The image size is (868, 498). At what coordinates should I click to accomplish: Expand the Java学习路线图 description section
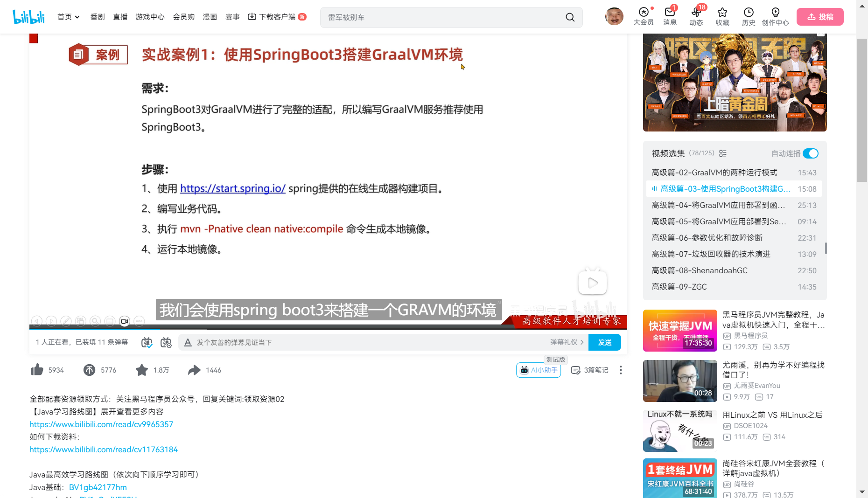pyautogui.click(x=98, y=412)
